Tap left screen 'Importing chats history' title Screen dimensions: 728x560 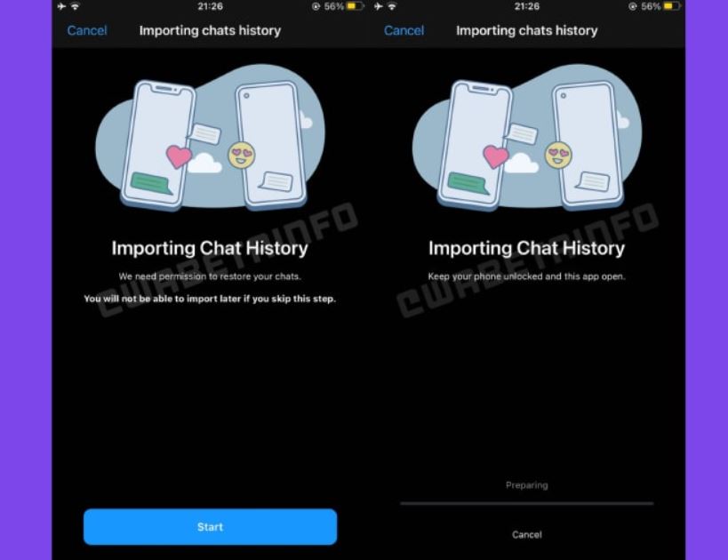pos(210,30)
